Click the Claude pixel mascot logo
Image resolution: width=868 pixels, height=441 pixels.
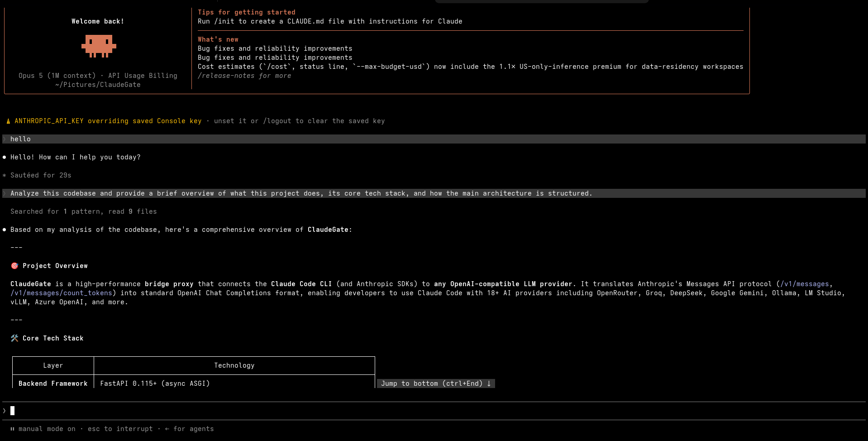pyautogui.click(x=99, y=47)
